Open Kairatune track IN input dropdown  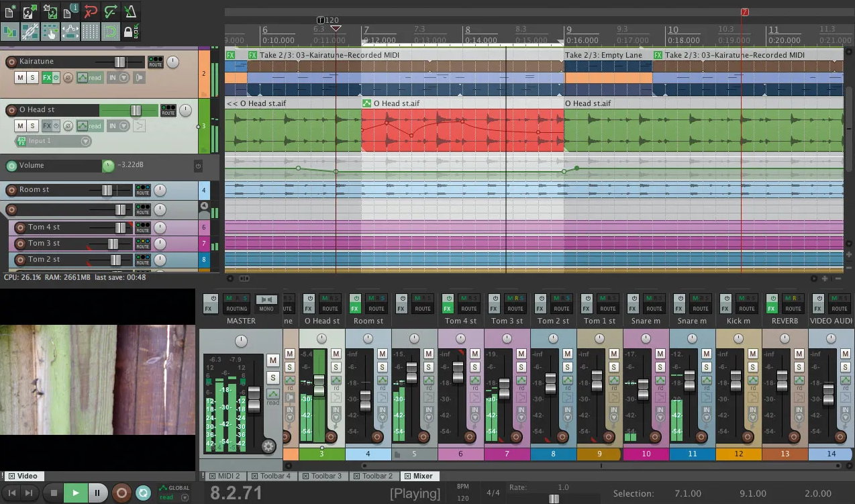tap(125, 78)
